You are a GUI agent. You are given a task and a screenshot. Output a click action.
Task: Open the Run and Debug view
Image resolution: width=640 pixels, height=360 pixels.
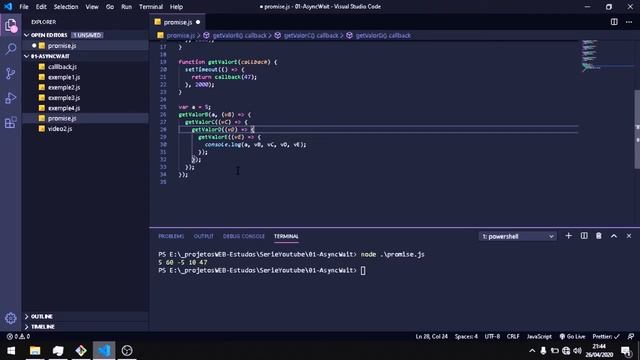[x=11, y=98]
